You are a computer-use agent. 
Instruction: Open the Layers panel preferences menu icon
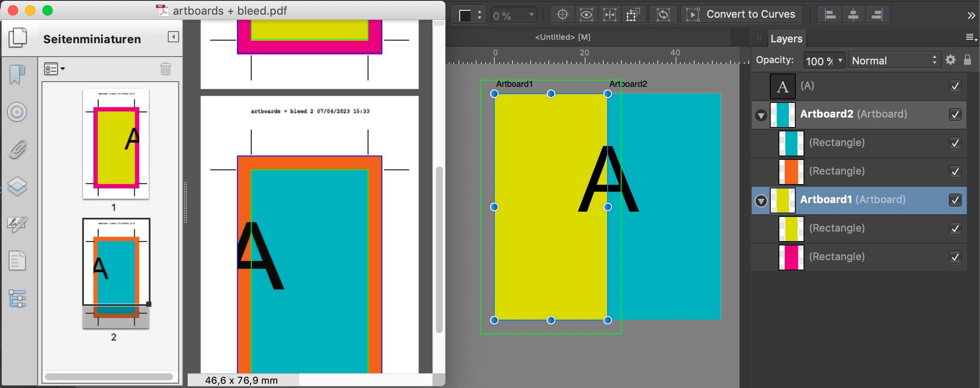[971, 38]
